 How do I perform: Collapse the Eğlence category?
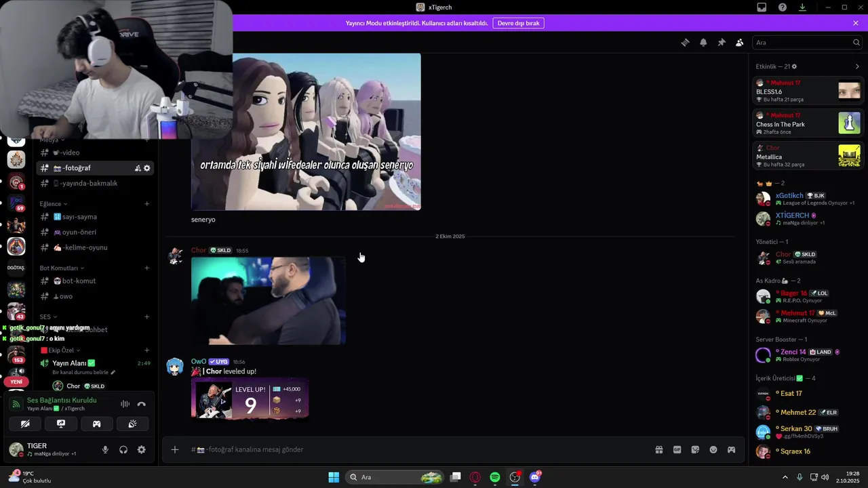click(54, 204)
